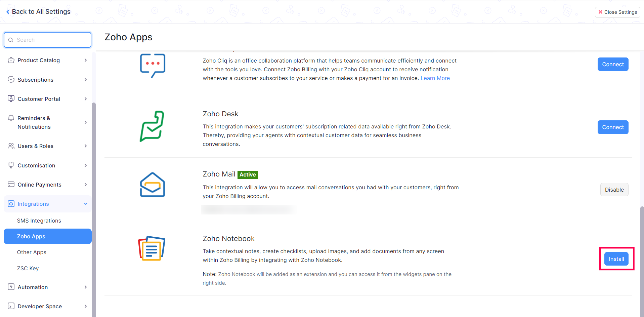Open Customer Portal via its sidebar icon
Image resolution: width=644 pixels, height=317 pixels.
11,98
